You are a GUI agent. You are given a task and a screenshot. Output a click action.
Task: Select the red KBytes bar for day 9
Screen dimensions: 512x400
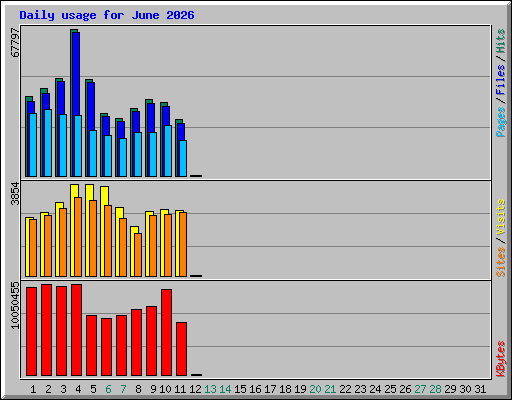click(x=151, y=341)
